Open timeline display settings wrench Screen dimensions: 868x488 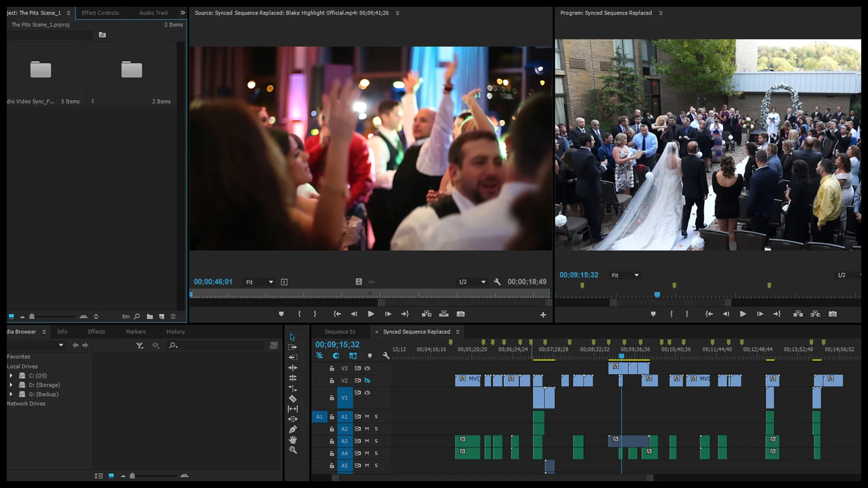click(386, 356)
